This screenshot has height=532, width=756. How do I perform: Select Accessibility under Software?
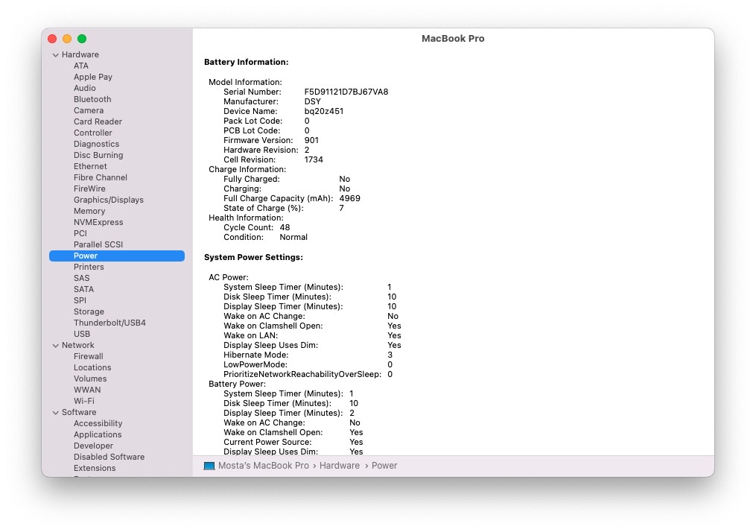pyautogui.click(x=98, y=423)
